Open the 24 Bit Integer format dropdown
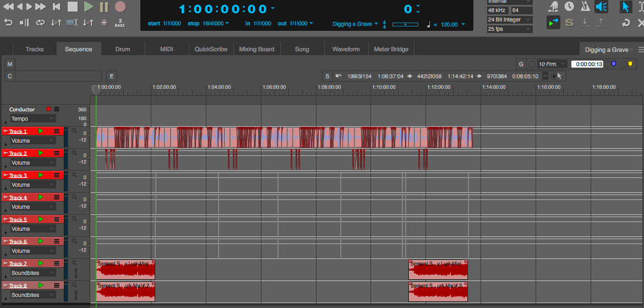644x308 pixels. pos(510,20)
